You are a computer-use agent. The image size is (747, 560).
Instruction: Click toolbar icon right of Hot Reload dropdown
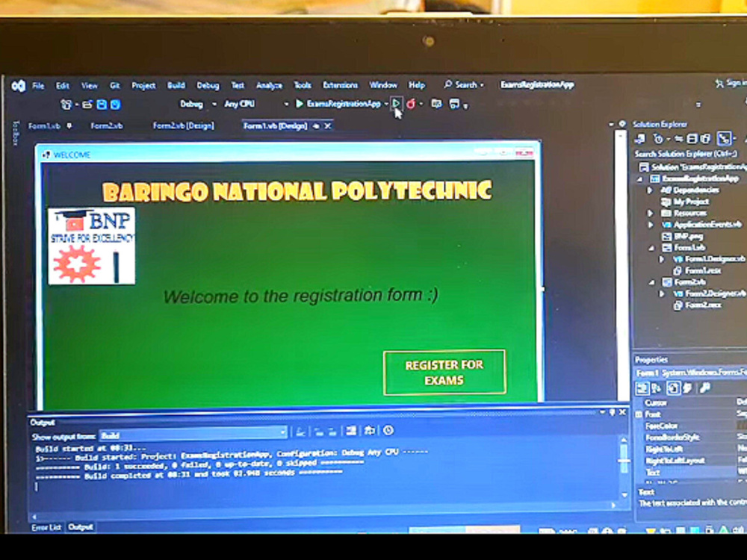click(436, 103)
